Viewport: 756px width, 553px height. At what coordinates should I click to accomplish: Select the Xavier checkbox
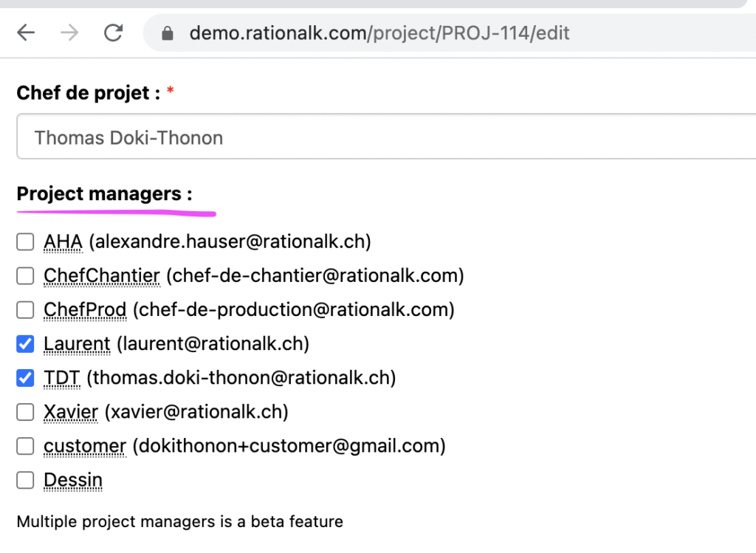pos(26,412)
